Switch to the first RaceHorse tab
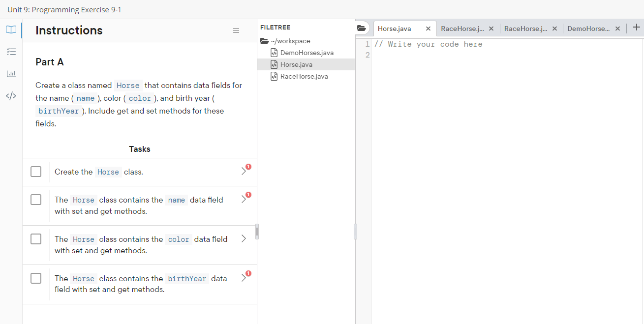 [x=462, y=28]
